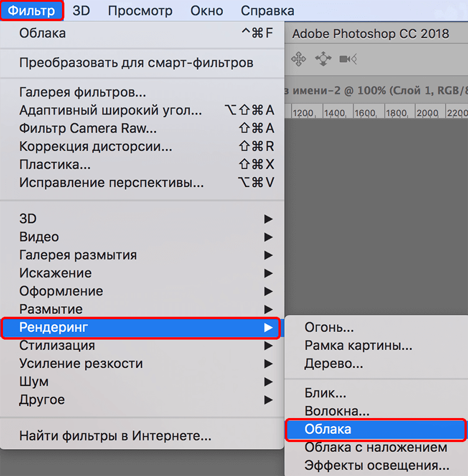Open the Окно menu
The width and height of the screenshot is (468, 476).
point(206,10)
